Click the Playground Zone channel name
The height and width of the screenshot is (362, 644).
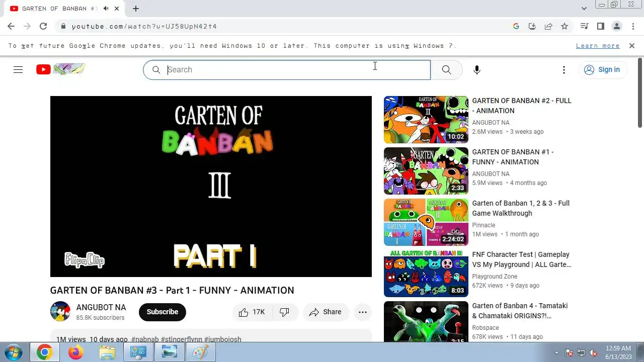tap(495, 277)
